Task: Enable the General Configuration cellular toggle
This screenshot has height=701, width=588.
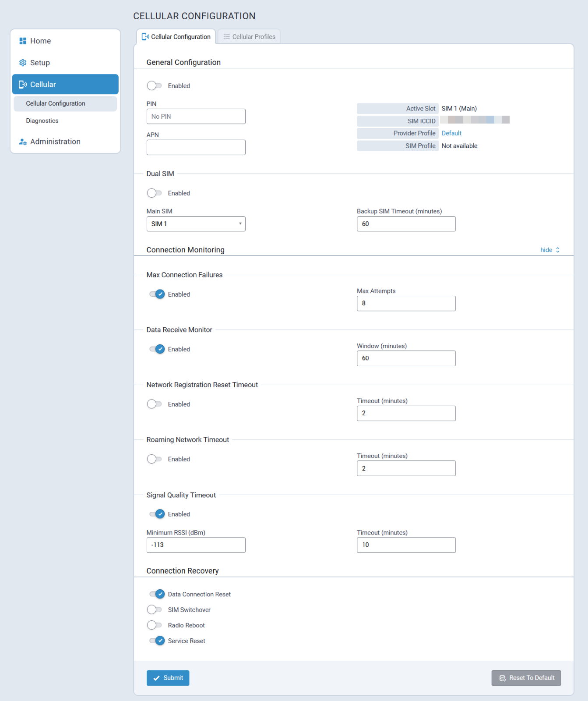Action: point(155,86)
